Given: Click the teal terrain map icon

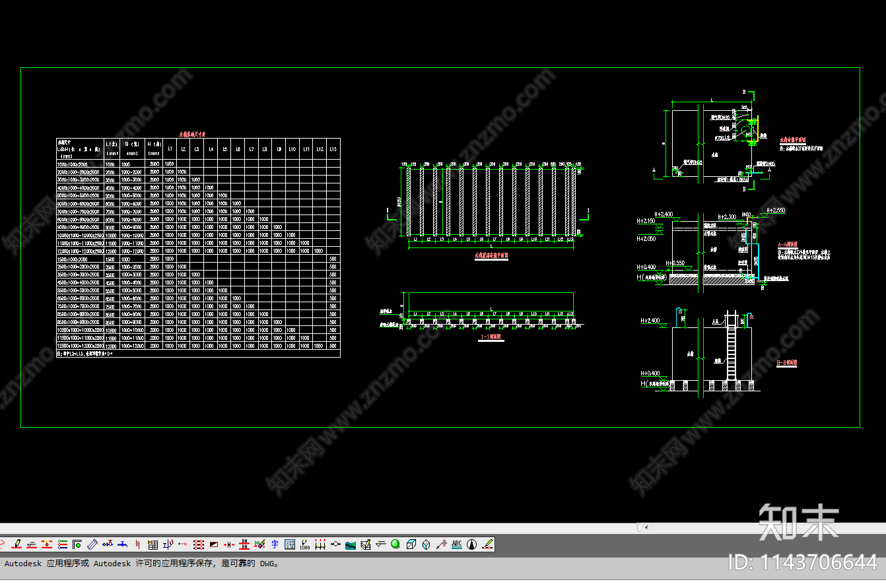Looking at the screenshot, I should (350, 544).
